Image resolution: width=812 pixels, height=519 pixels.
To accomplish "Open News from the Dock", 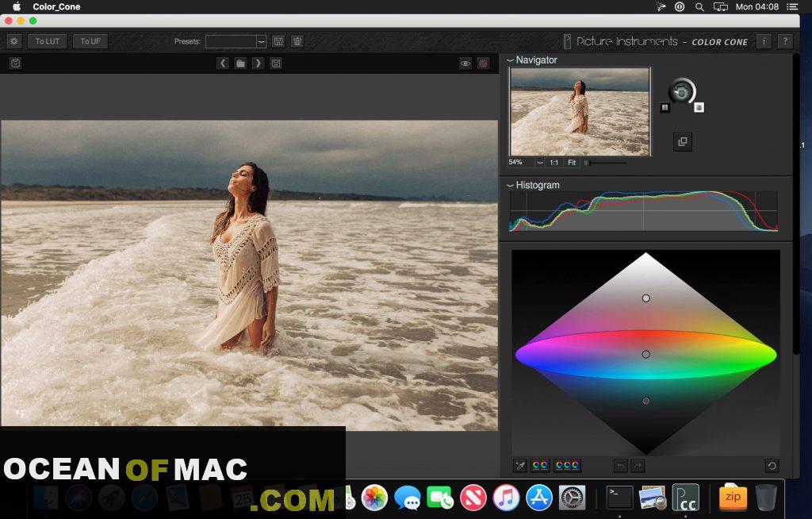I will coord(473,498).
